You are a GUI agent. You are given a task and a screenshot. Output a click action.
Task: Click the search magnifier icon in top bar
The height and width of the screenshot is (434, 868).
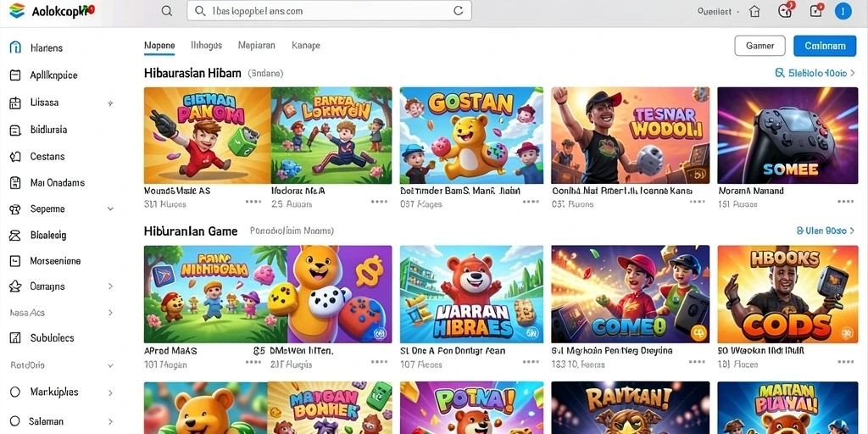pos(166,10)
